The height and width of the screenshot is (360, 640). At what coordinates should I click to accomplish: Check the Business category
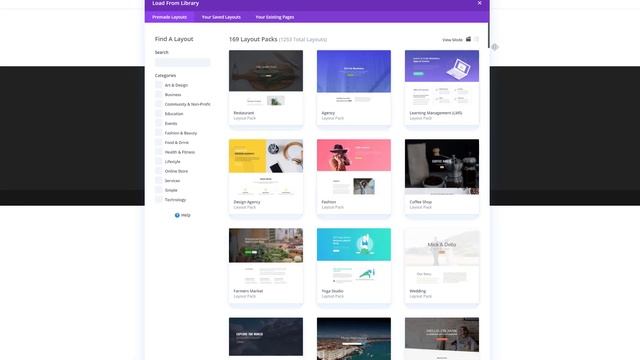[158, 94]
